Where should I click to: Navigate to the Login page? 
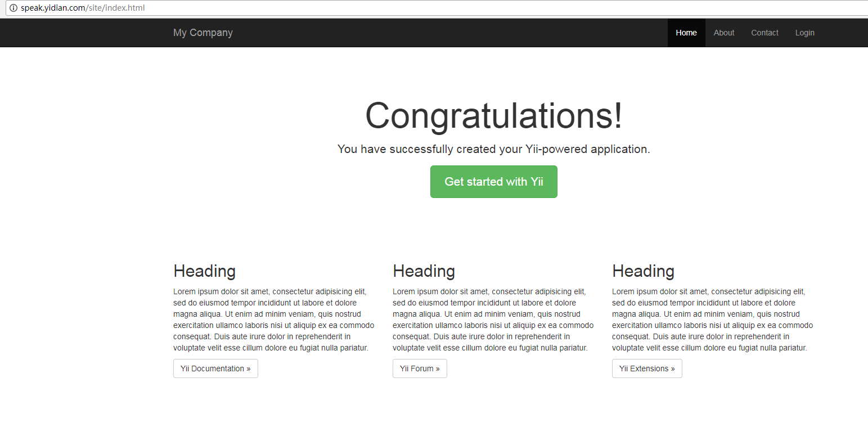[805, 33]
